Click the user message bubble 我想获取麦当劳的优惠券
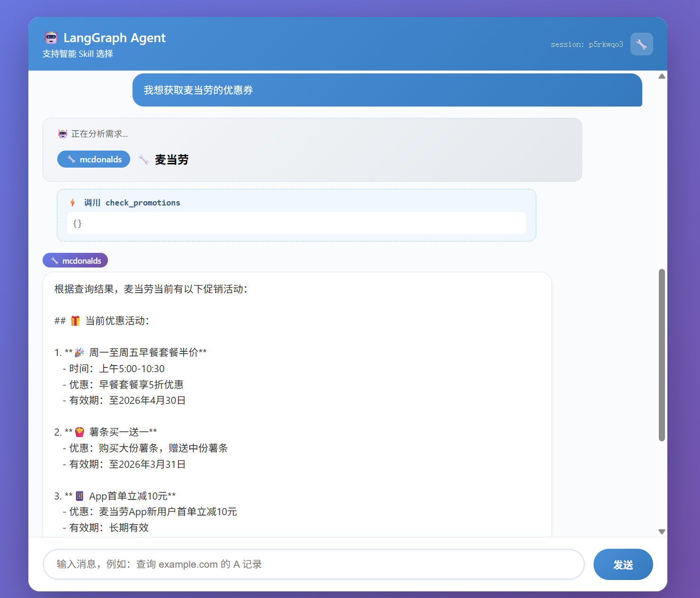This screenshot has height=598, width=700. pos(387,90)
